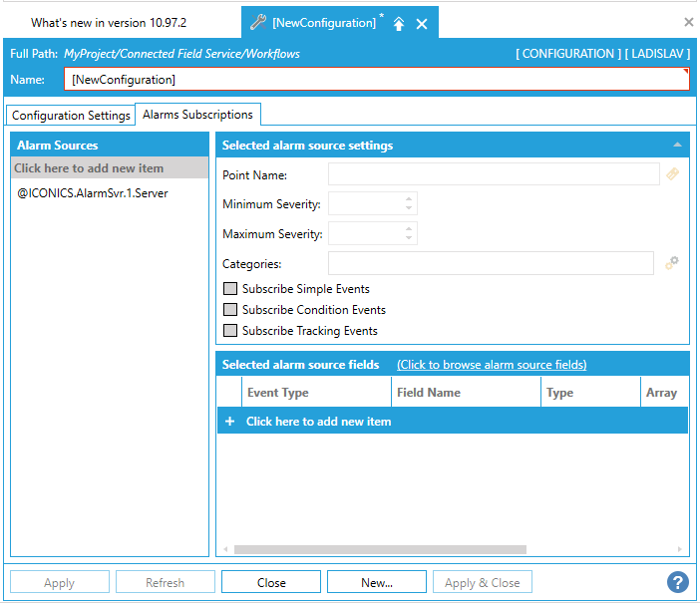This screenshot has width=700, height=604.
Task: Toggle Subscribe Condition Events checkbox
Action: click(230, 310)
